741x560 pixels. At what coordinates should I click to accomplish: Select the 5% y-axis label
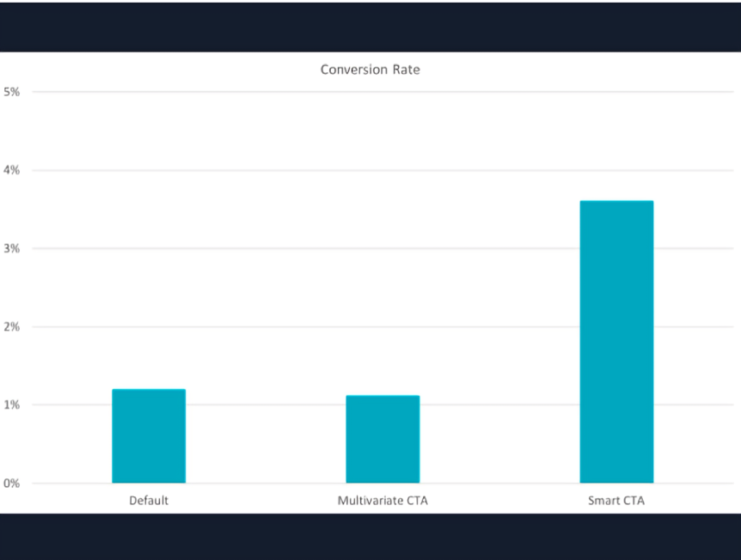coord(12,92)
